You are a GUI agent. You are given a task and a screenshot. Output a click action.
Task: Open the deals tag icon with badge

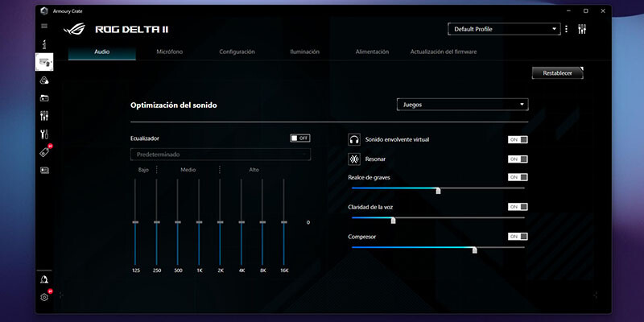45,151
